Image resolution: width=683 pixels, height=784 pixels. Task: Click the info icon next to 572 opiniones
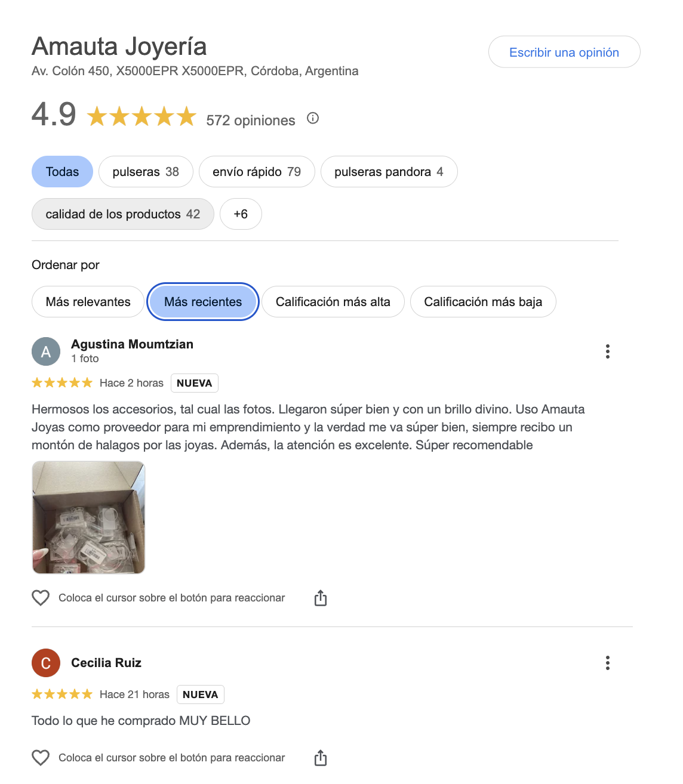pos(313,118)
